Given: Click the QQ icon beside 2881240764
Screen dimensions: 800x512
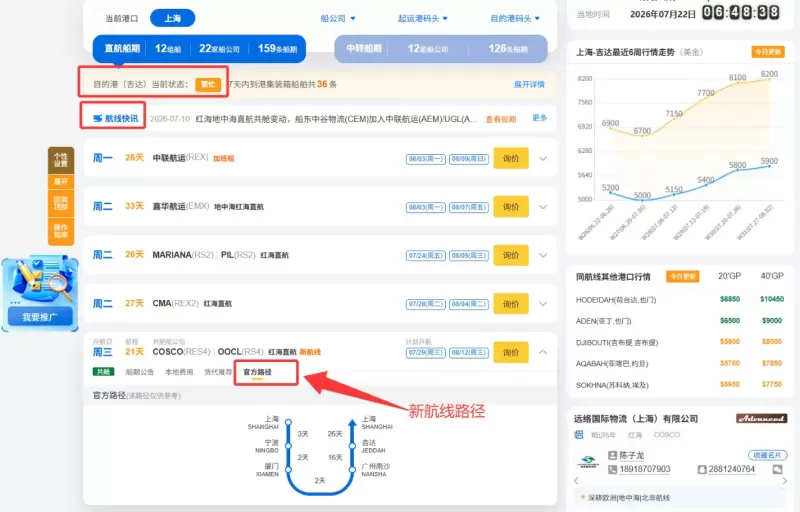Looking at the screenshot, I should (x=702, y=469).
